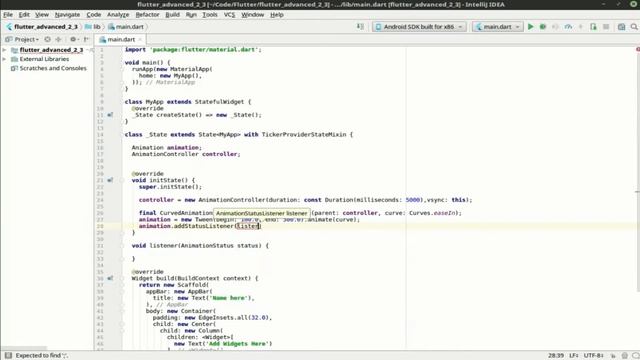Open the Help menu
640x360 pixels.
(276, 15)
